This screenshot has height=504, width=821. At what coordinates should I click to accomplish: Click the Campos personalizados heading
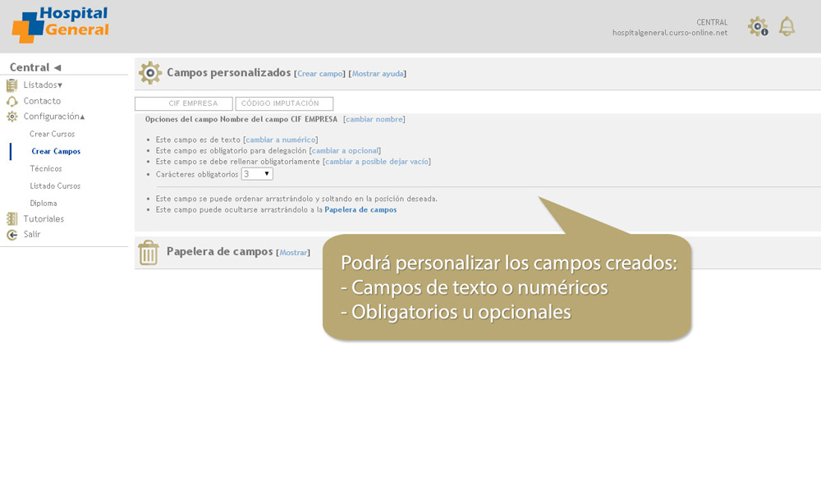pos(229,73)
